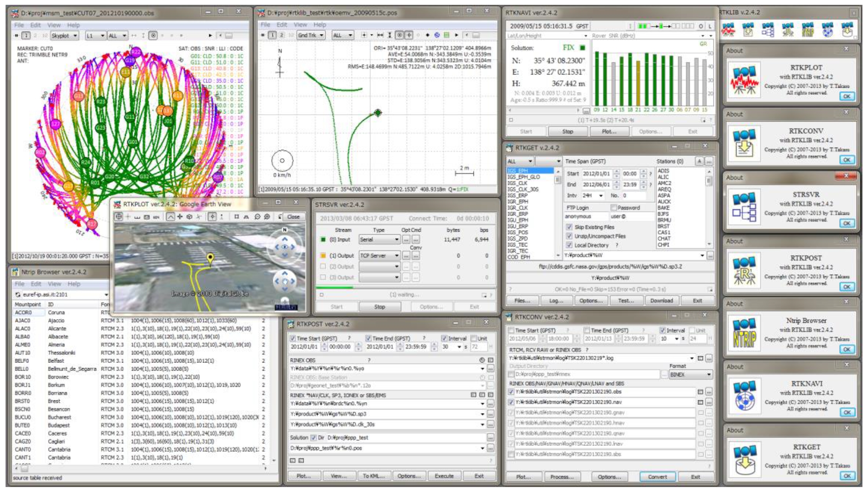Launch RTKPOST from the RTKLIB launcher bar
Viewport: 868px width, 490px height.
(788, 30)
